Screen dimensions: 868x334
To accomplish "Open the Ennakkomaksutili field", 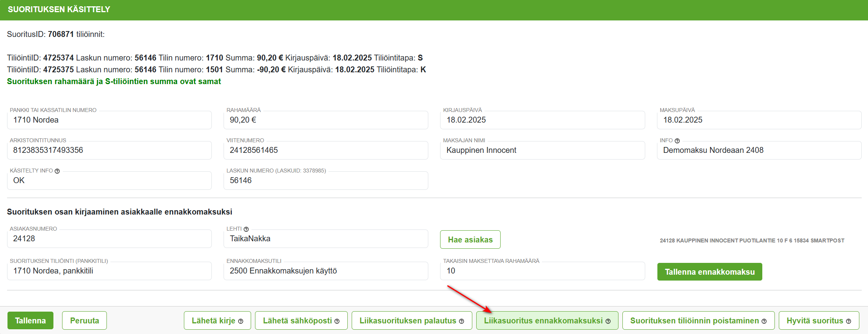I will [x=326, y=271].
